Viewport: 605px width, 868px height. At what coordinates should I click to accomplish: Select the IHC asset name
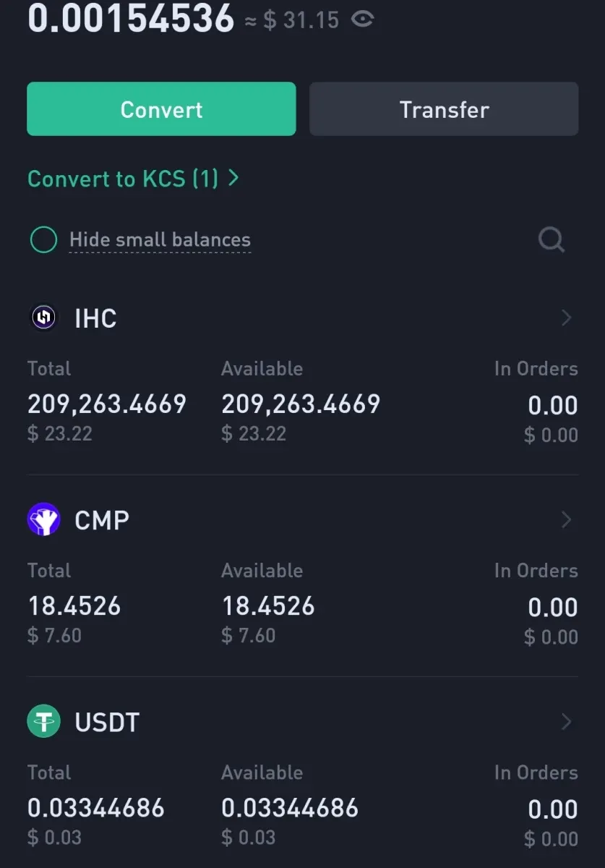point(95,318)
